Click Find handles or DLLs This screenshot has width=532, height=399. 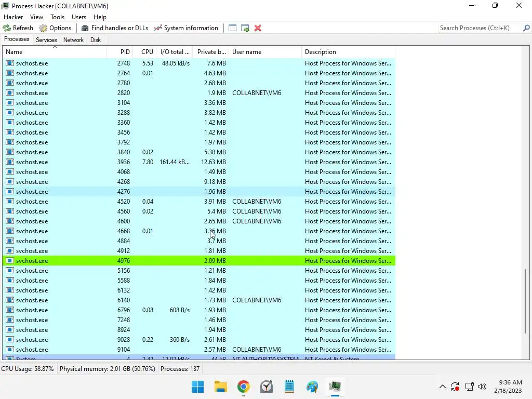pos(115,28)
